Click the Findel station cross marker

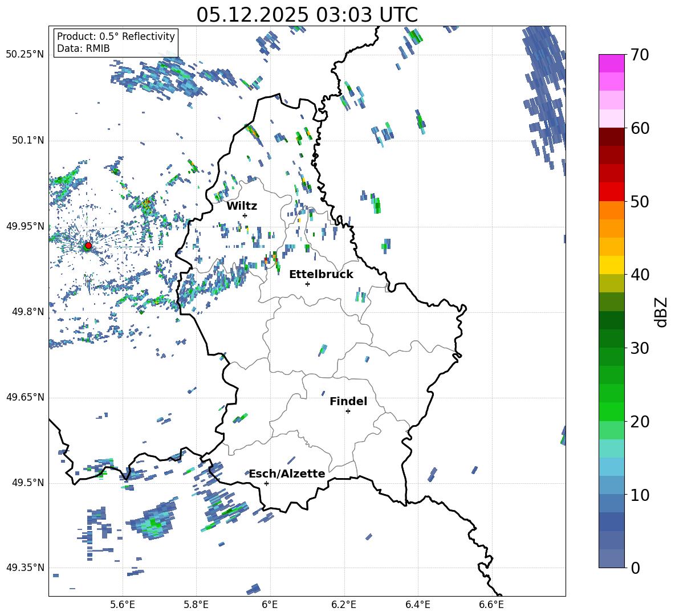348,411
